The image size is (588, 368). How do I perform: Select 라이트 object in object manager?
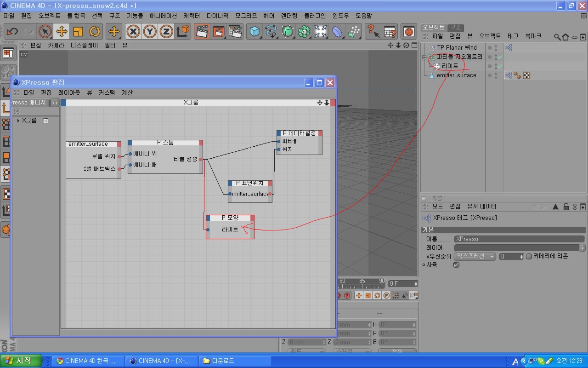point(450,66)
